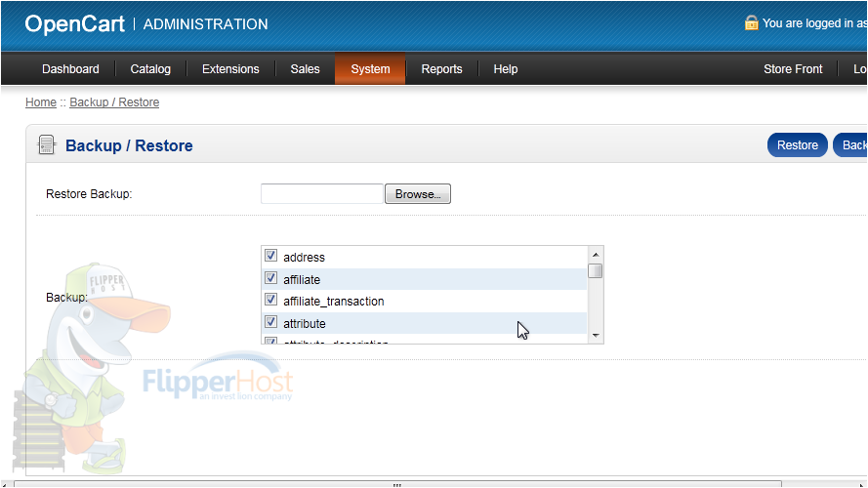Open the Help menu
Viewport: 868px width, 488px height.
[506, 69]
